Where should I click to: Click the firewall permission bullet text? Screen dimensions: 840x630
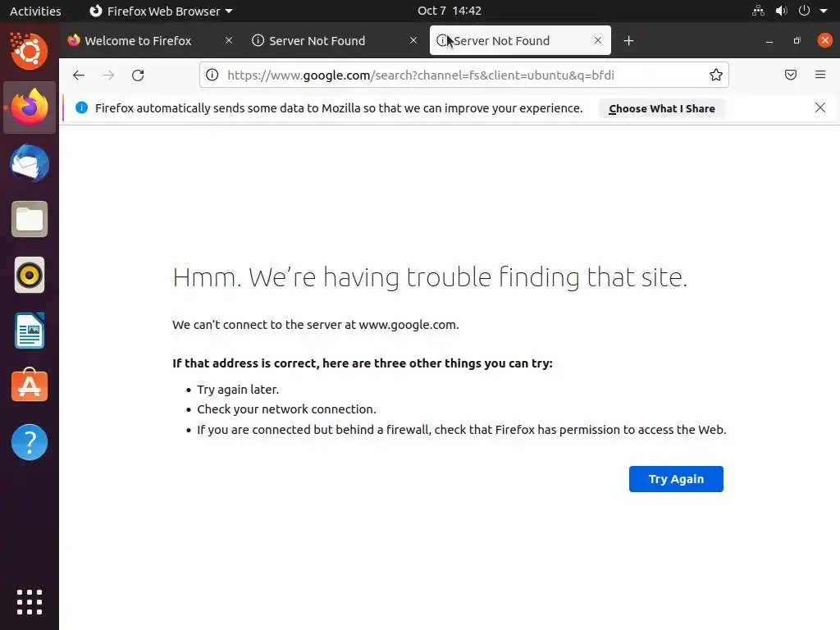click(462, 430)
